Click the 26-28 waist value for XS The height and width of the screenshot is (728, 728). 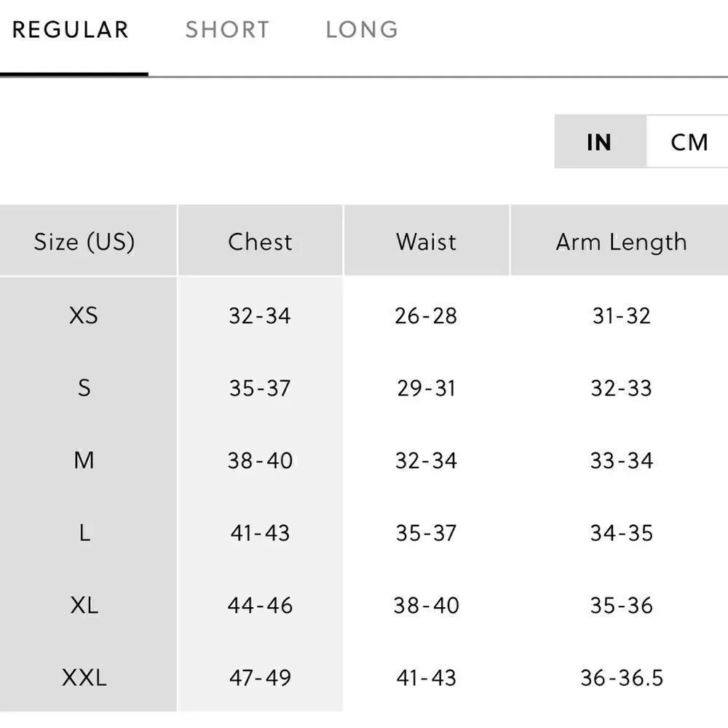pos(426,316)
